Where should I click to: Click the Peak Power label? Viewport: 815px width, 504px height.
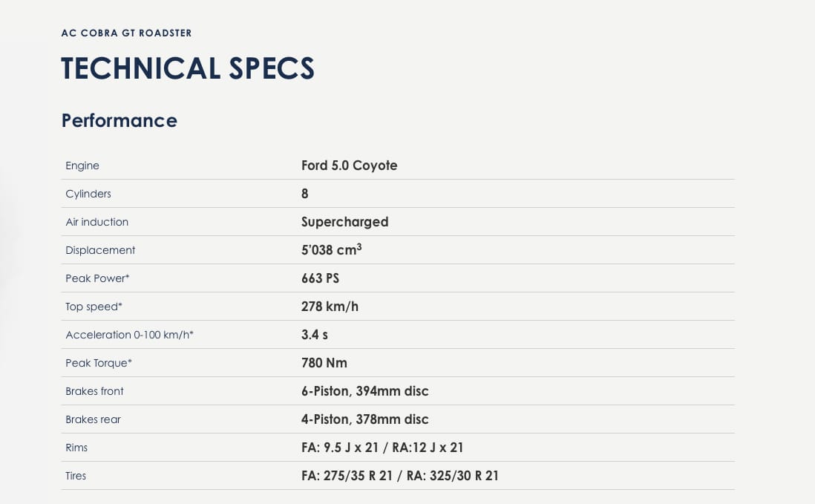pos(97,278)
